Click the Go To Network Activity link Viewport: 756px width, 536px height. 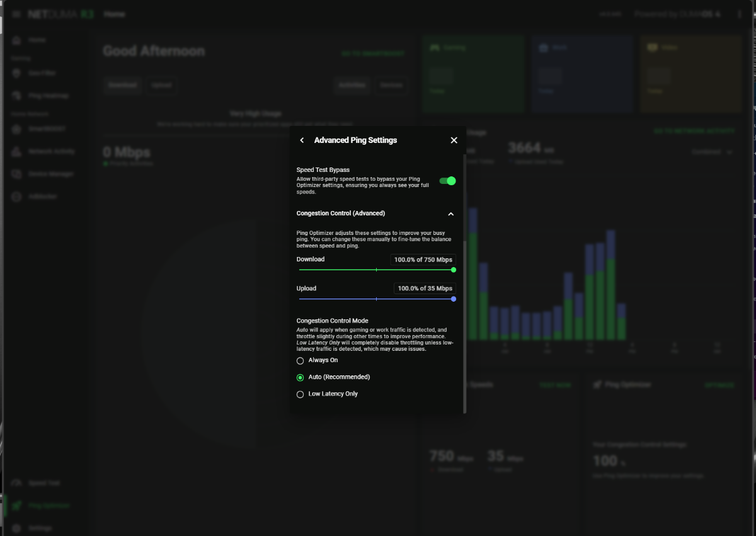click(x=694, y=131)
